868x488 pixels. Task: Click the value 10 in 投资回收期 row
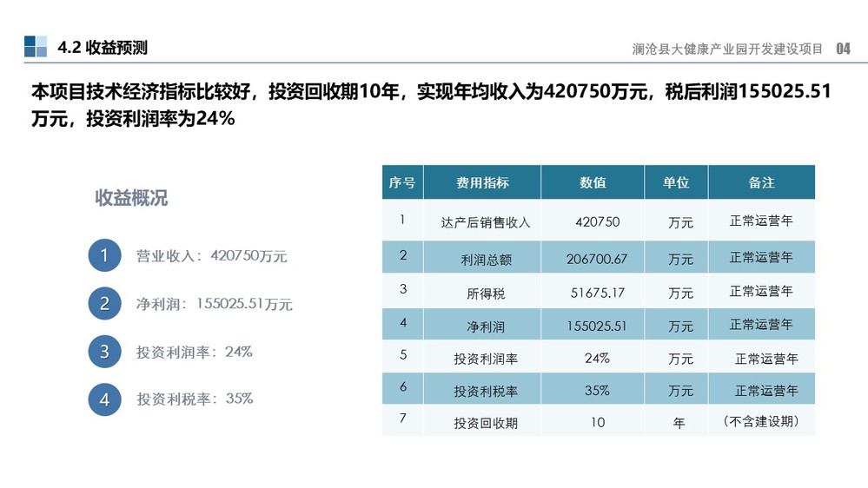tap(597, 422)
